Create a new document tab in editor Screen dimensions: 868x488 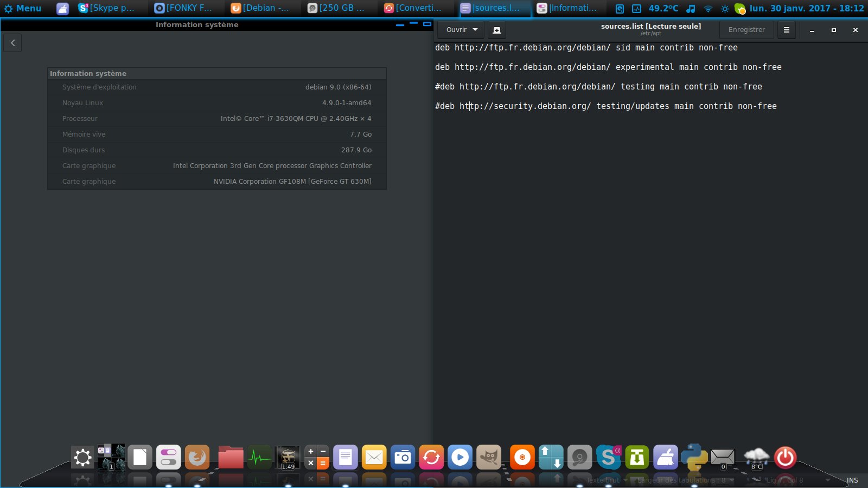[496, 30]
